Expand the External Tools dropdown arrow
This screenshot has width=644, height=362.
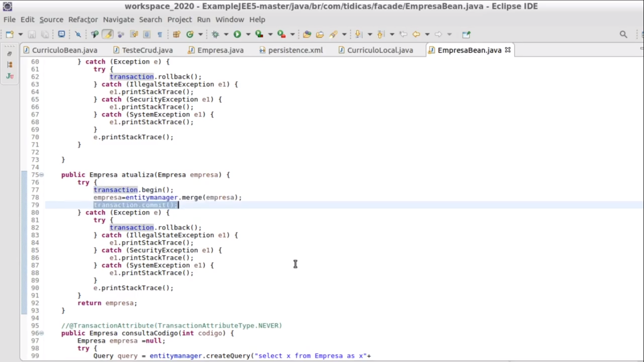pyautogui.click(x=292, y=34)
